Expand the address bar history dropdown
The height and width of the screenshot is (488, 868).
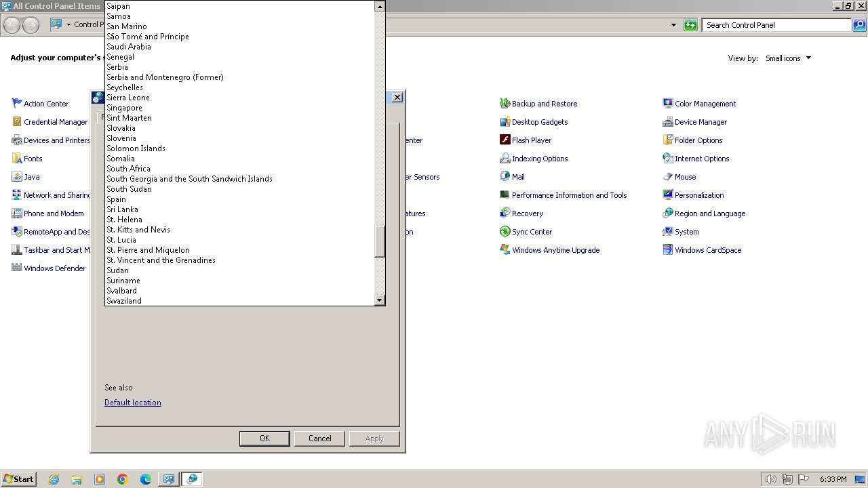click(x=673, y=25)
